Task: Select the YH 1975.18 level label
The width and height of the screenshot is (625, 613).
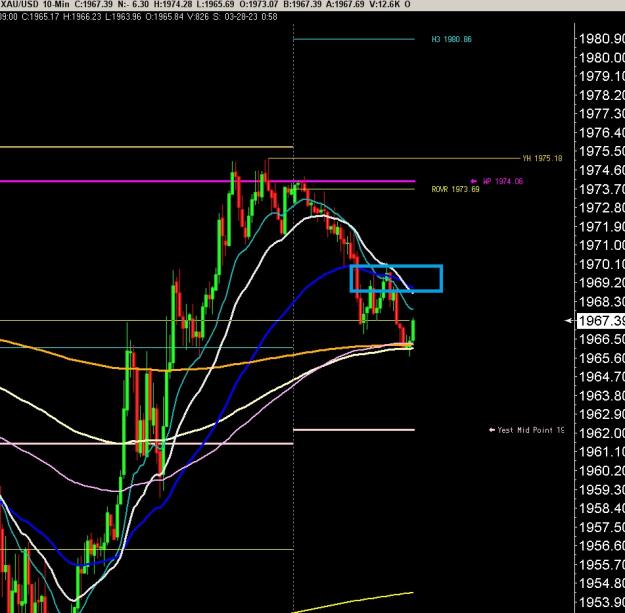Action: pos(542,158)
